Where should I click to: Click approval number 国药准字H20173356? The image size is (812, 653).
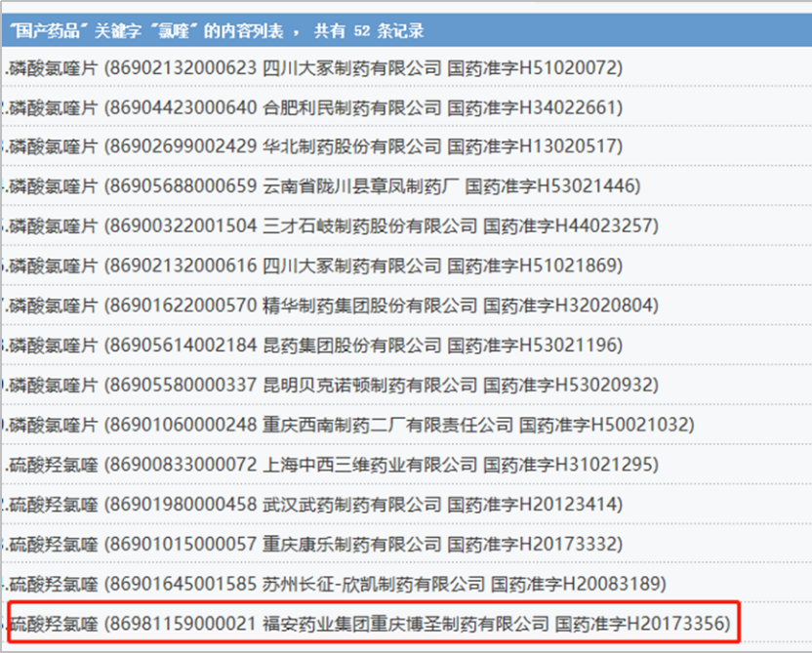coord(641,622)
